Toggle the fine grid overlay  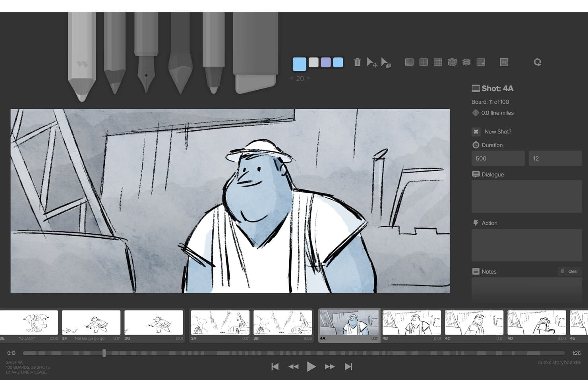coord(409,62)
